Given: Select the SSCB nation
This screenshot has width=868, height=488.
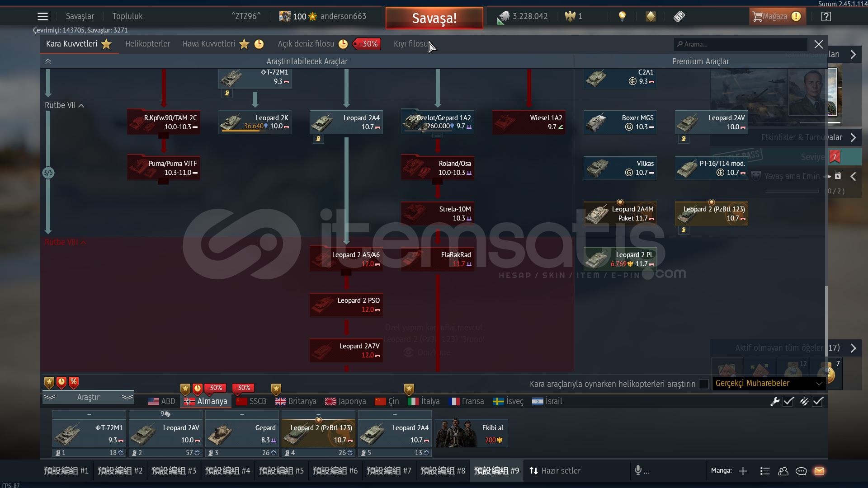Looking at the screenshot, I should [x=251, y=401].
